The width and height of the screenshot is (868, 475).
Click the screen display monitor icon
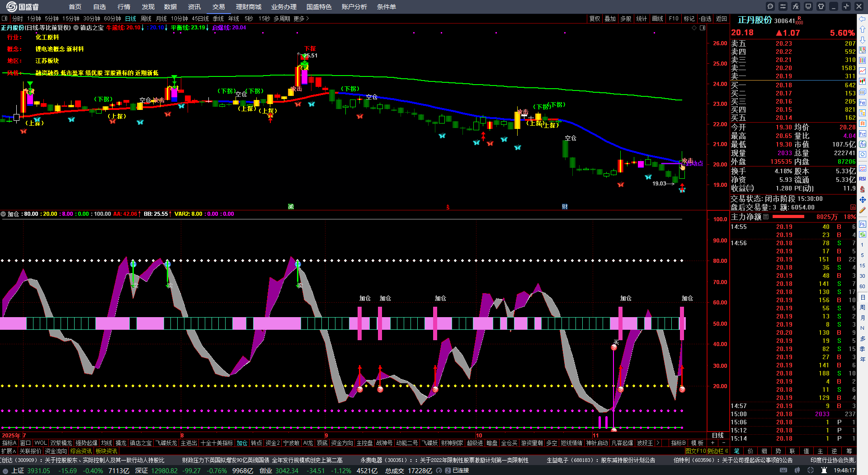click(808, 6)
